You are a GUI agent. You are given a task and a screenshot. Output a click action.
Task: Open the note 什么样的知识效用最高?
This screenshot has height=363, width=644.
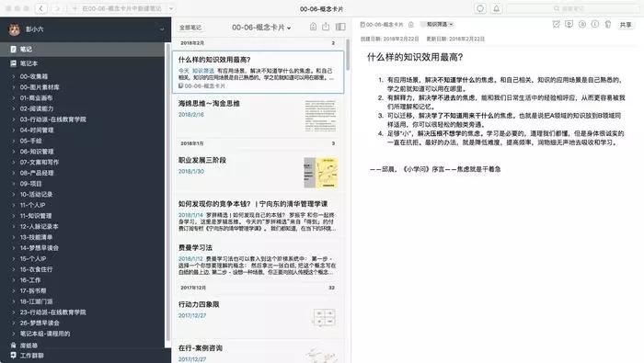tap(258, 73)
